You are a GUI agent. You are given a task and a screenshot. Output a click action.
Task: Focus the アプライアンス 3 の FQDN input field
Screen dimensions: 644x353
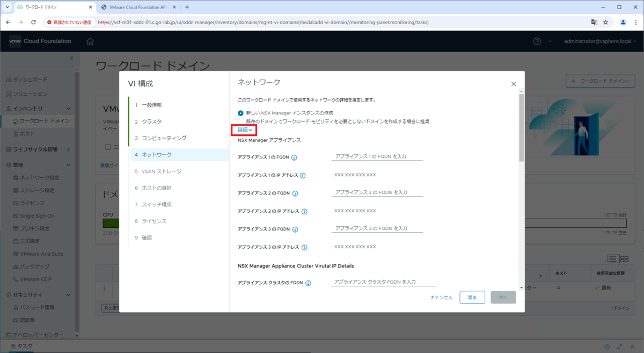[377, 228]
